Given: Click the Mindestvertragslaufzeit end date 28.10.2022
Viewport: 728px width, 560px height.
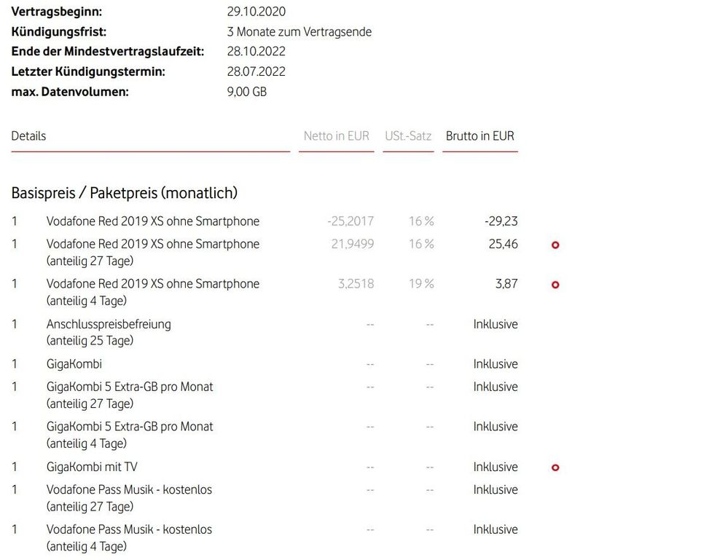Looking at the screenshot, I should [x=257, y=52].
